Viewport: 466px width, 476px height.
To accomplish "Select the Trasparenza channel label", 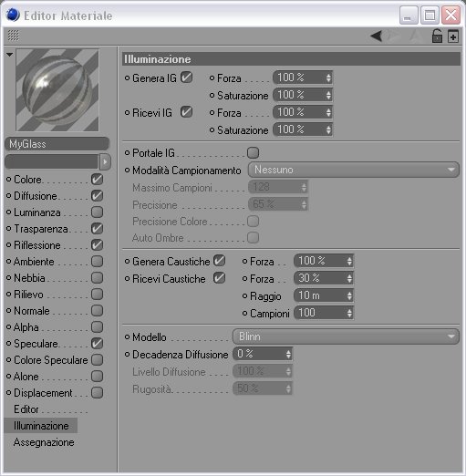I will pos(41,229).
